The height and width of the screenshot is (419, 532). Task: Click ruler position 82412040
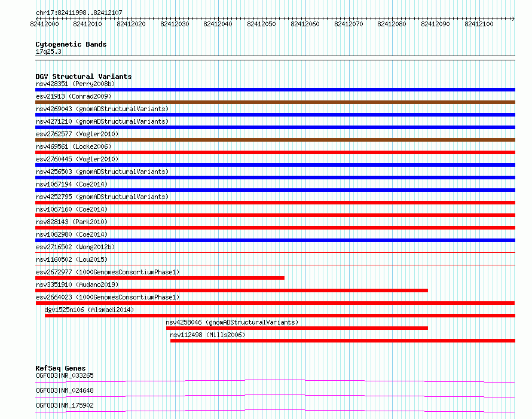tap(218, 24)
